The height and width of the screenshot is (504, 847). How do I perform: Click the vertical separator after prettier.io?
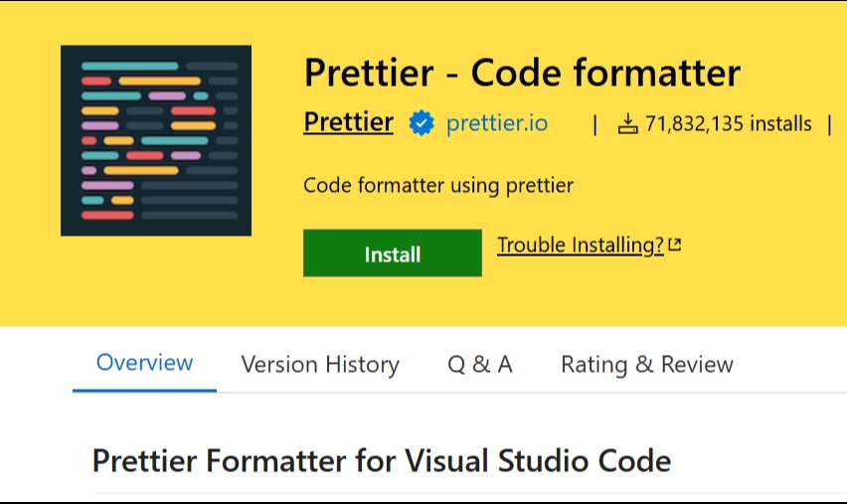[x=595, y=125]
